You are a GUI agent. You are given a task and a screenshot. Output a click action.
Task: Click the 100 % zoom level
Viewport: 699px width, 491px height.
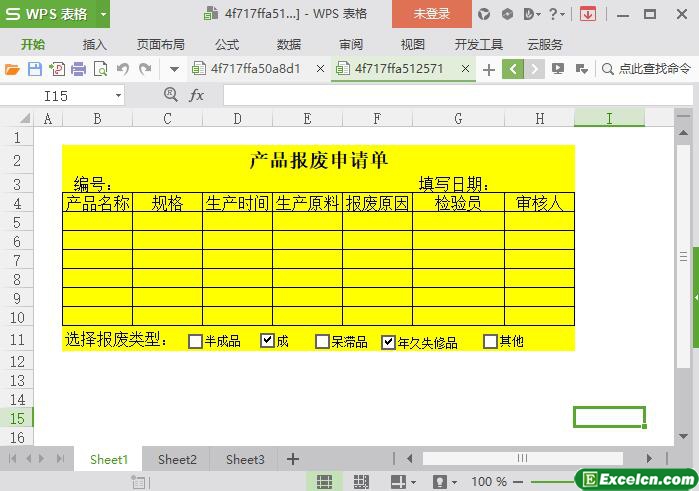pos(489,482)
